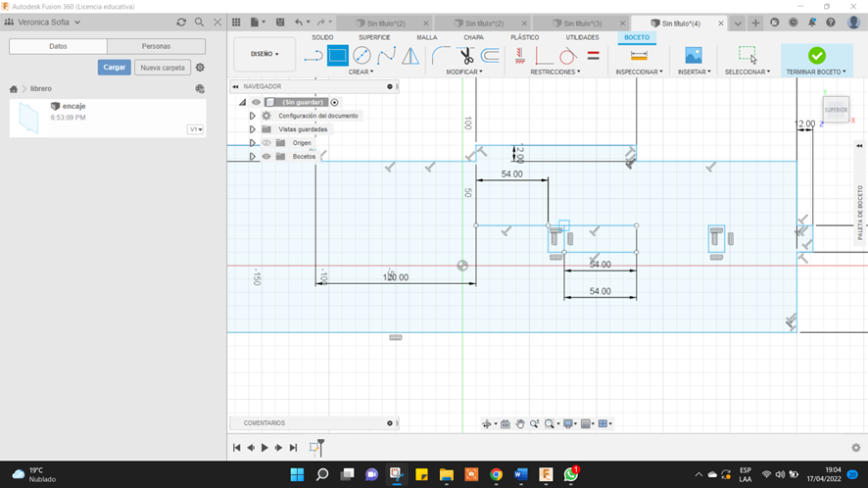Toggle visibility of Origen folder
This screenshot has width=868, height=488.
click(266, 143)
